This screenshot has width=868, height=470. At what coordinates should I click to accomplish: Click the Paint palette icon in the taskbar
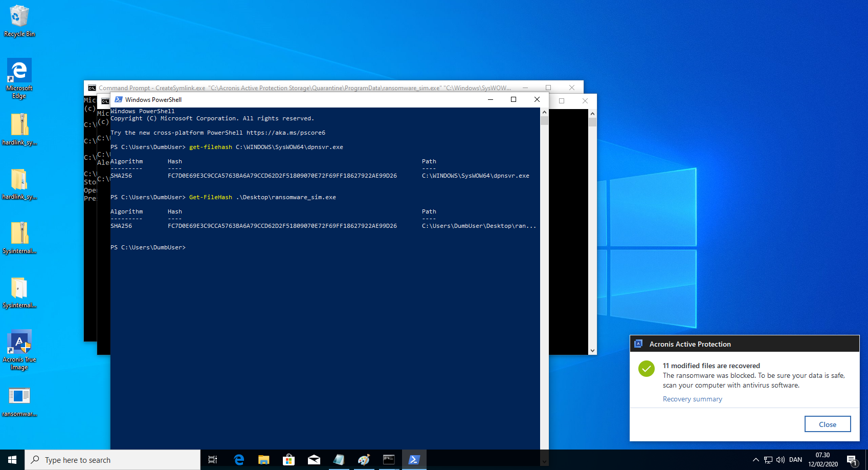[364, 460]
